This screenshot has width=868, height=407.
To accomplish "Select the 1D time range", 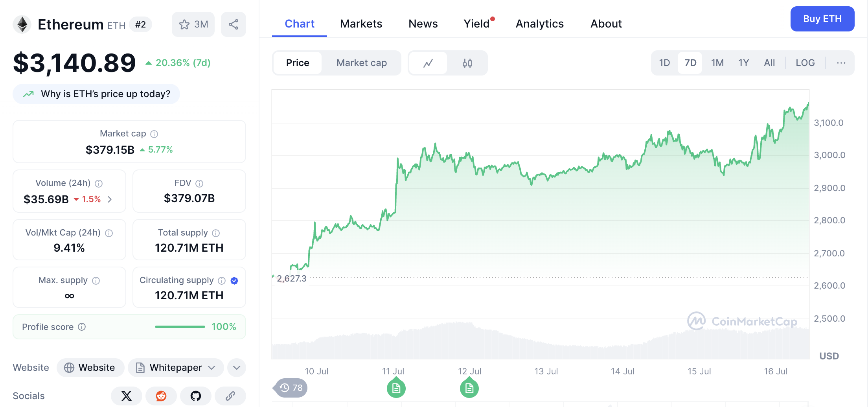I will [664, 63].
